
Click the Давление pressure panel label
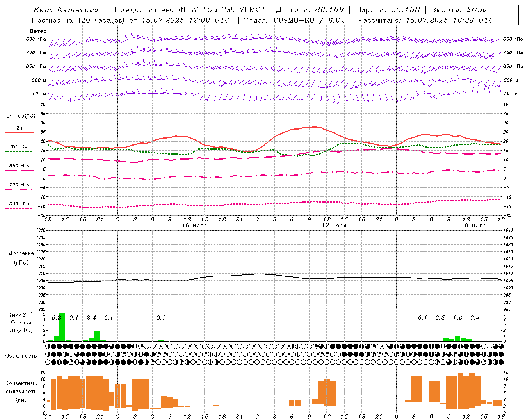point(21,253)
